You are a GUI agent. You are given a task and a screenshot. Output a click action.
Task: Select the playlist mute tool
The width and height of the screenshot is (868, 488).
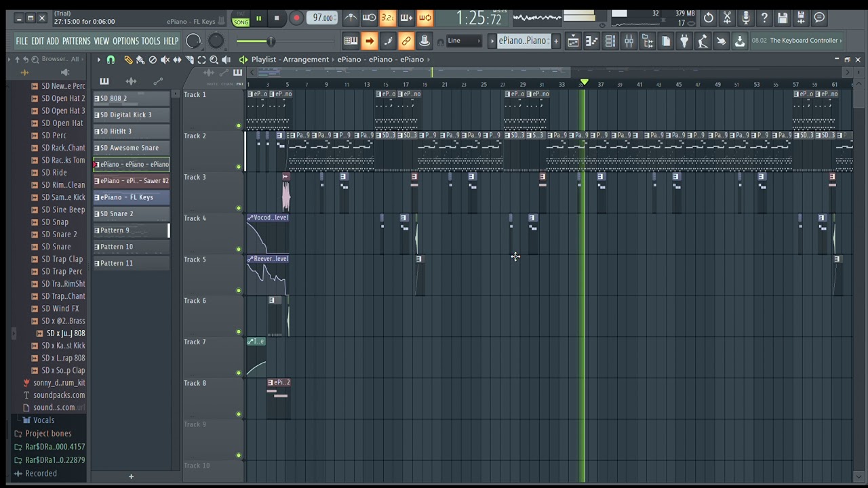coord(165,60)
